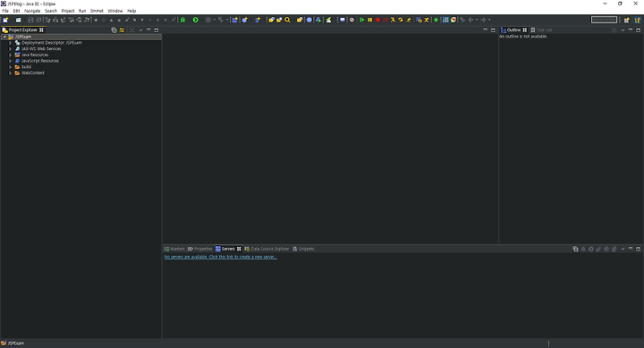
Task: Open the Project menu
Action: 68,11
